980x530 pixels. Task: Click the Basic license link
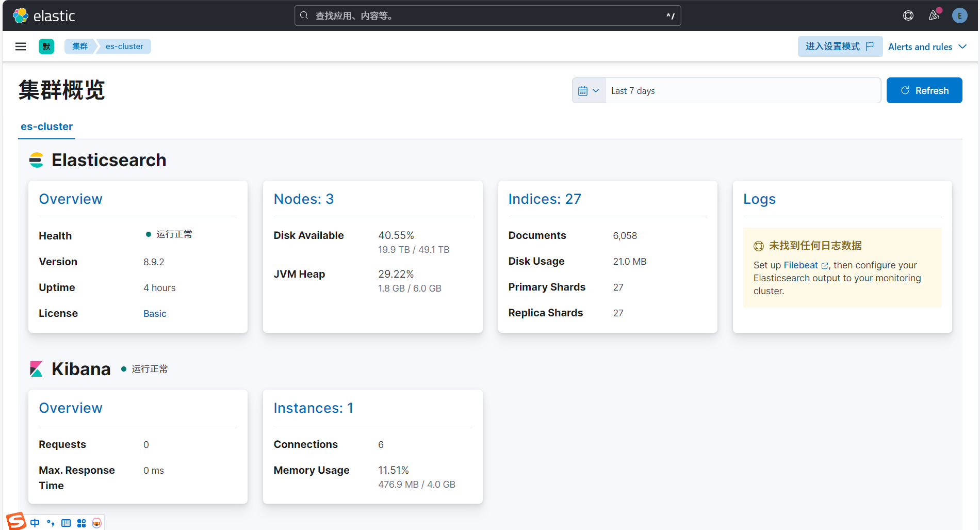155,314
